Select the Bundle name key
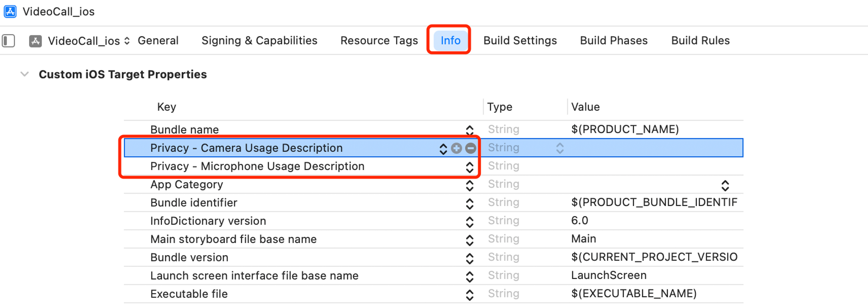The image size is (868, 305). click(x=184, y=130)
